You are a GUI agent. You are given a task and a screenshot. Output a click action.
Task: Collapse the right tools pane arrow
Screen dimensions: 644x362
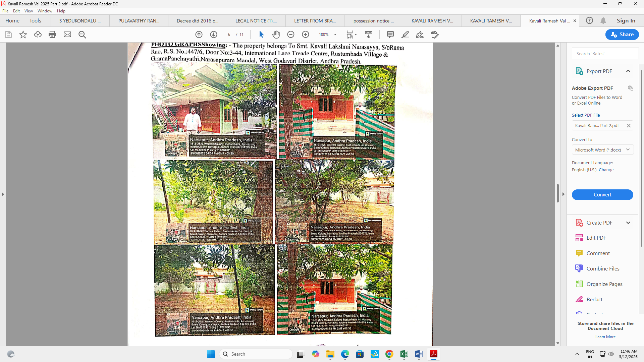pos(563,194)
